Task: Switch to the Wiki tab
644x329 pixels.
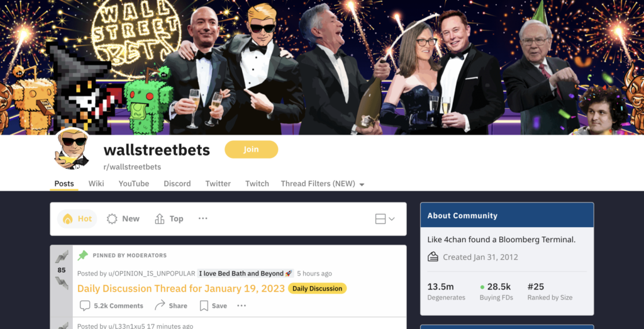Action: pyautogui.click(x=96, y=184)
